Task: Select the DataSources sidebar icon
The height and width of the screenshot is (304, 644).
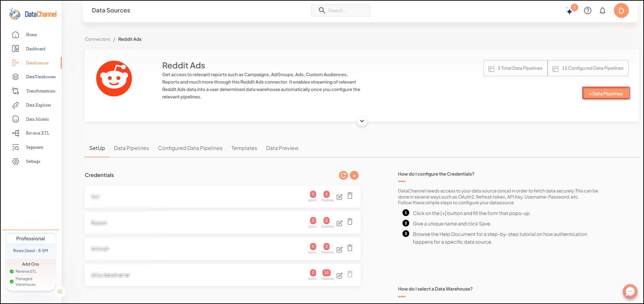Action: pos(16,63)
